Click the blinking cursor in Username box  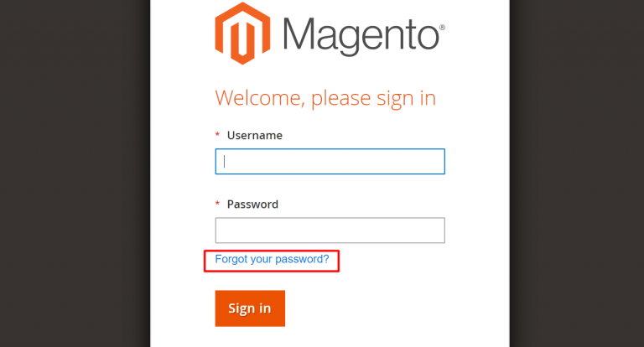click(x=224, y=162)
